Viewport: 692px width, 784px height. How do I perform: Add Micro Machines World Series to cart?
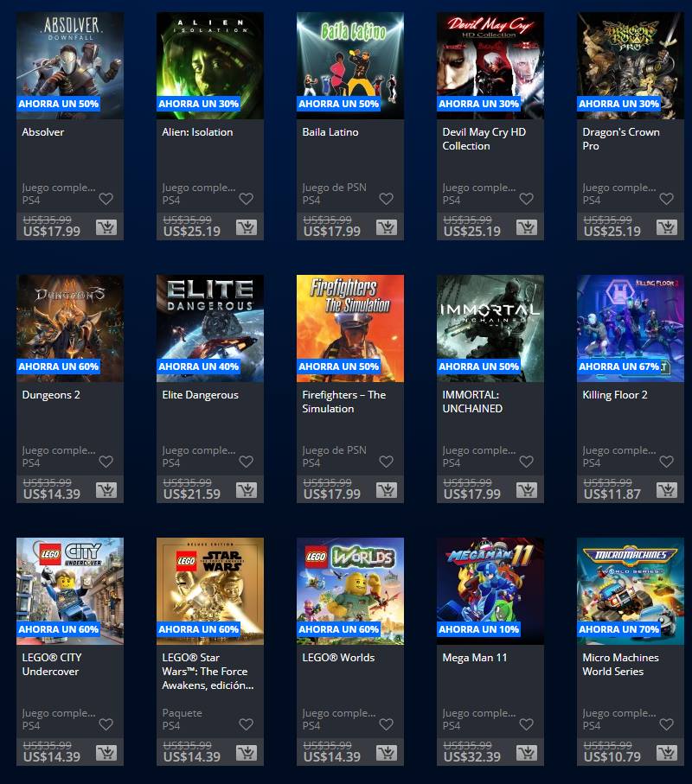pos(666,753)
